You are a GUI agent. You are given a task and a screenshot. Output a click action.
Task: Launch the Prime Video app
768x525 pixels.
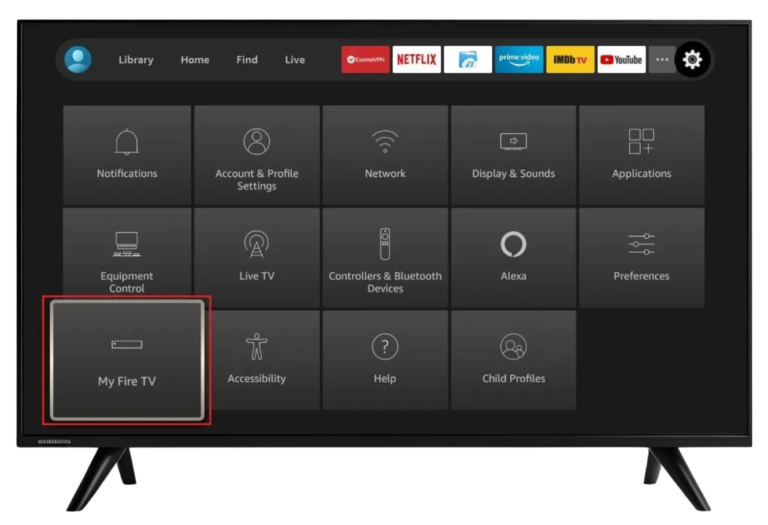(x=519, y=60)
